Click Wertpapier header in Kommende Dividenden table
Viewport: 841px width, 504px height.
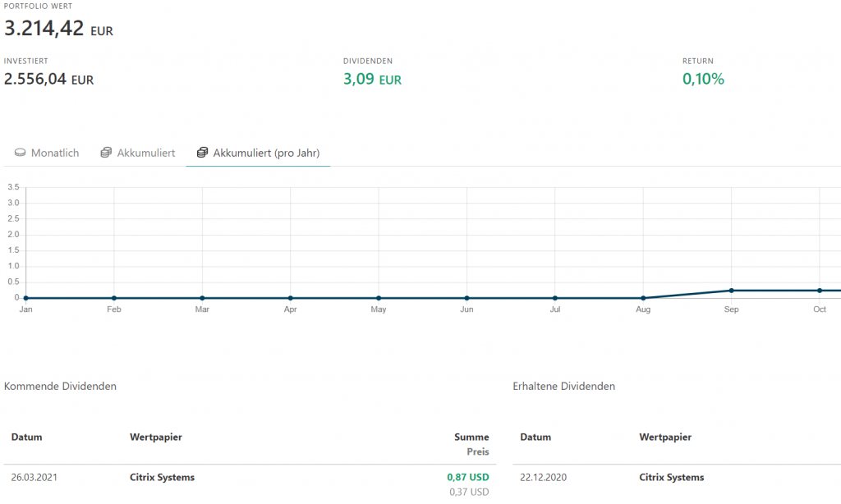pyautogui.click(x=156, y=437)
